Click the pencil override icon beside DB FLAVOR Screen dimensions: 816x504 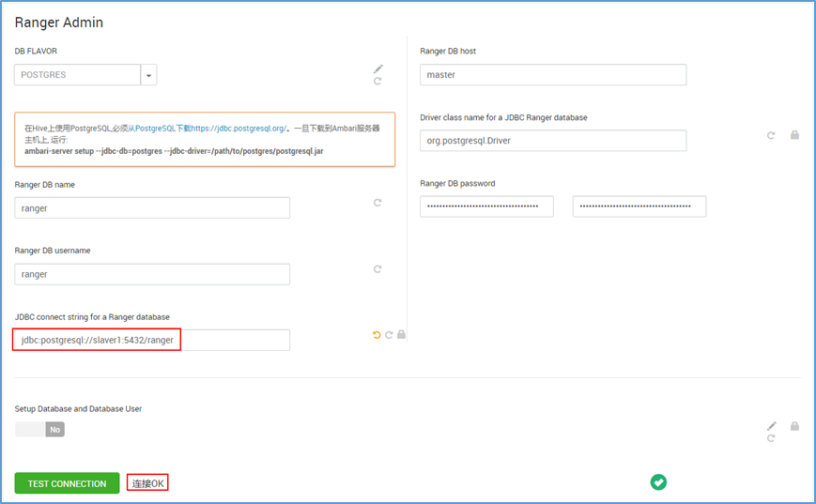pos(378,69)
